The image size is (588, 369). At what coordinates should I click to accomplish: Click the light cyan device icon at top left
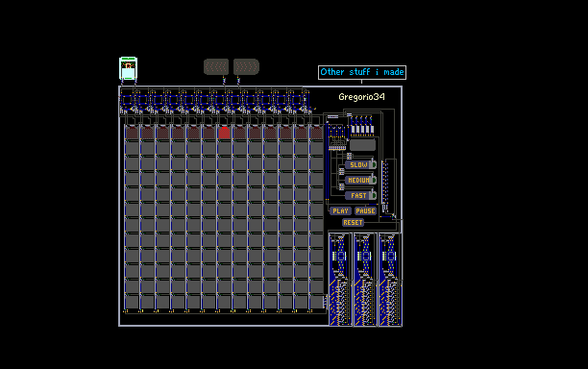(128, 68)
